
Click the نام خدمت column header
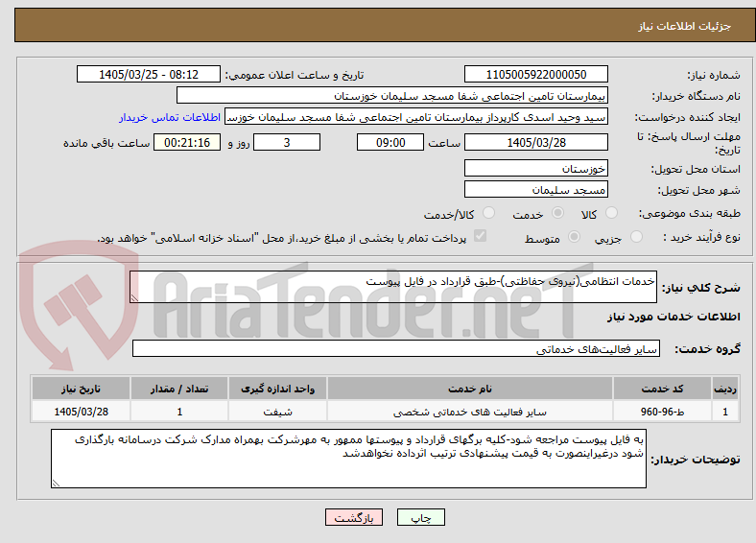pyautogui.click(x=469, y=389)
